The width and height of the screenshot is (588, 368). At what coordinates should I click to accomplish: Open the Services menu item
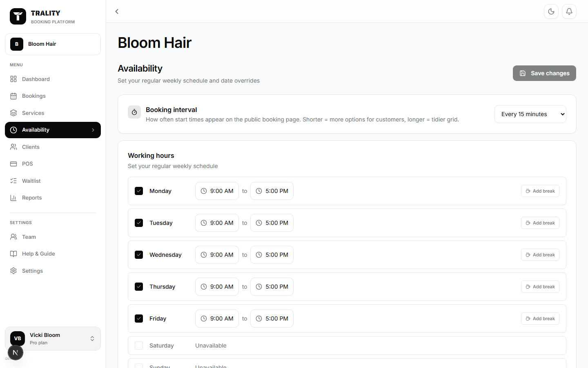pos(53,113)
